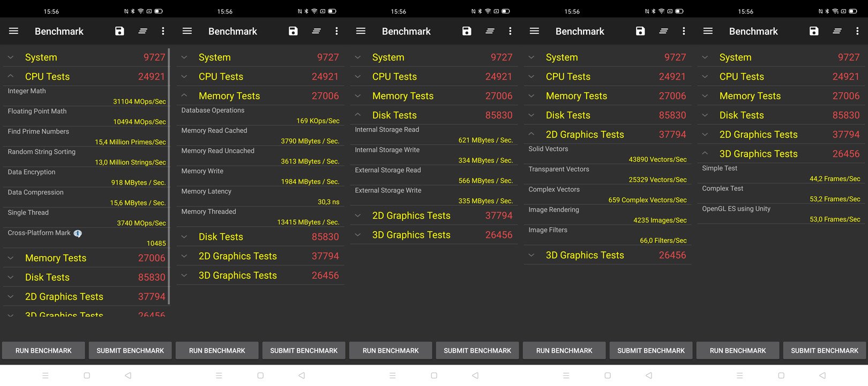
Task: Tap save icon on the screen with Memory Tests expanded
Action: pyautogui.click(x=293, y=31)
